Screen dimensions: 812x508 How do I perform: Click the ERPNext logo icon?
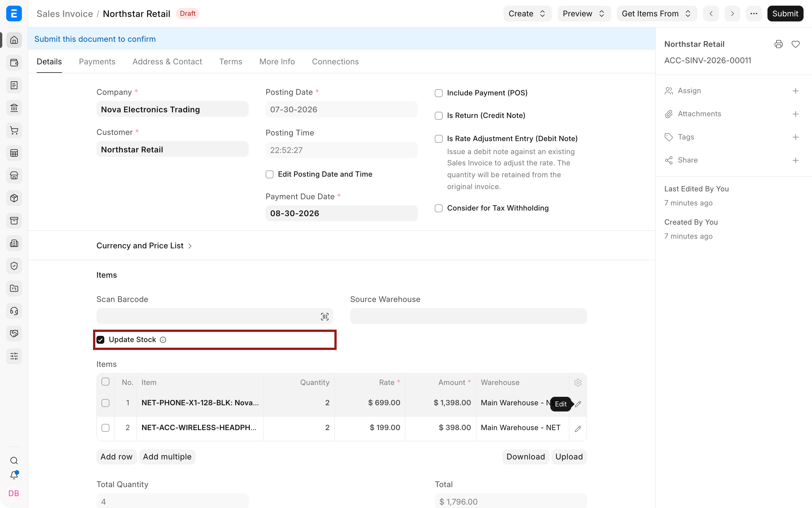14,14
